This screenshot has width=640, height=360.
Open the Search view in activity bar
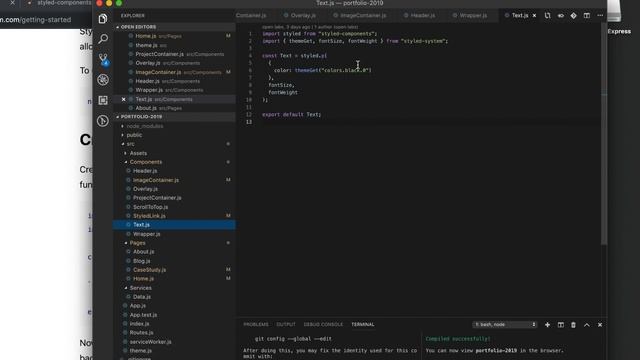click(103, 39)
